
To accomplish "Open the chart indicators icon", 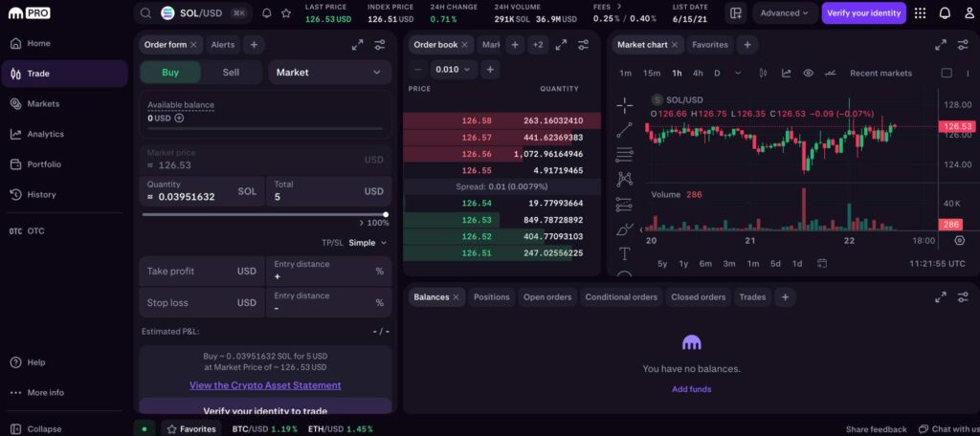I will click(787, 73).
